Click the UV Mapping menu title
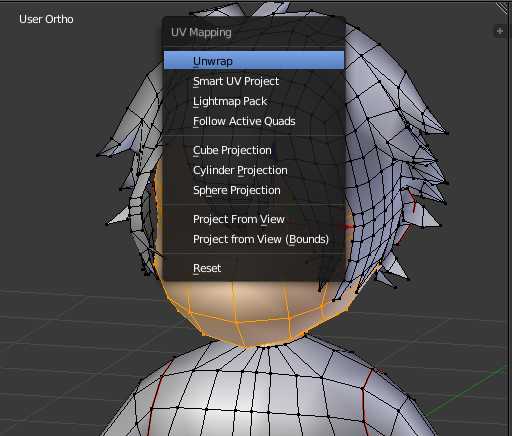 (x=201, y=32)
